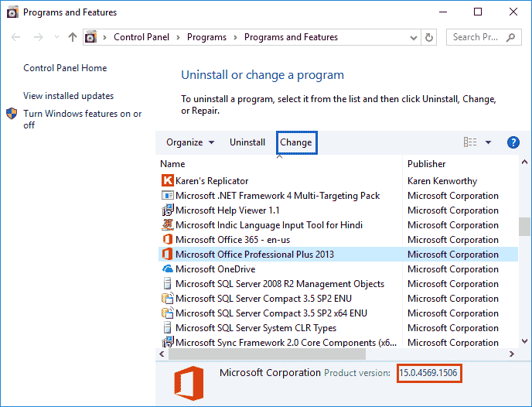532x407 pixels.
Task: Click the Microsoft Help Viewer 1.1 icon
Action: tap(167, 210)
